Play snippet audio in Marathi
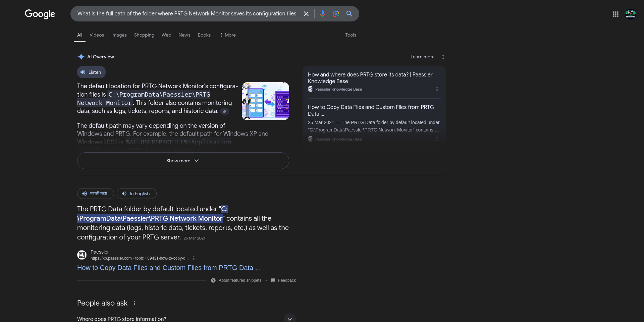The width and height of the screenshot is (644, 322). point(96,194)
